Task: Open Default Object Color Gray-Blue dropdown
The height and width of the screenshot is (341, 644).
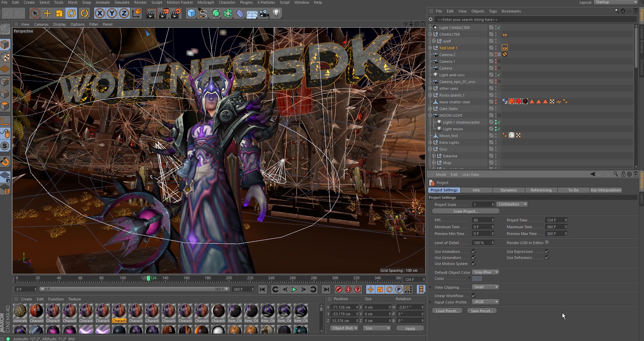Action: click(x=486, y=272)
